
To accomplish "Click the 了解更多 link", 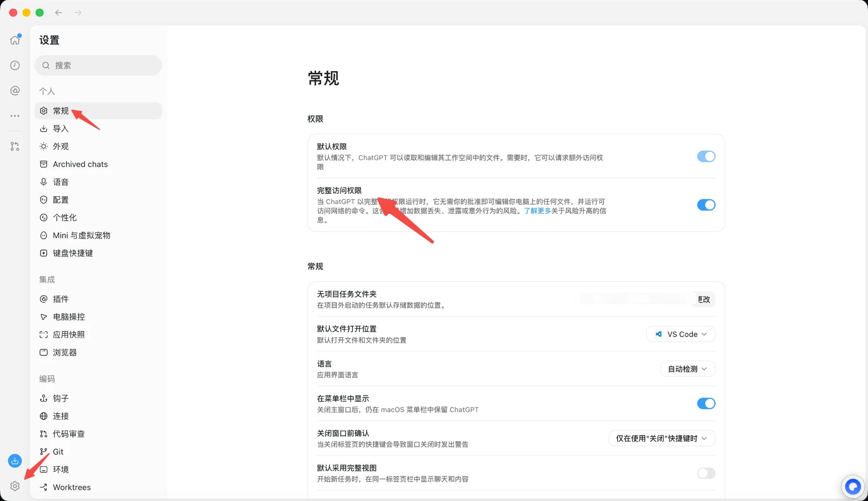I will [x=537, y=211].
